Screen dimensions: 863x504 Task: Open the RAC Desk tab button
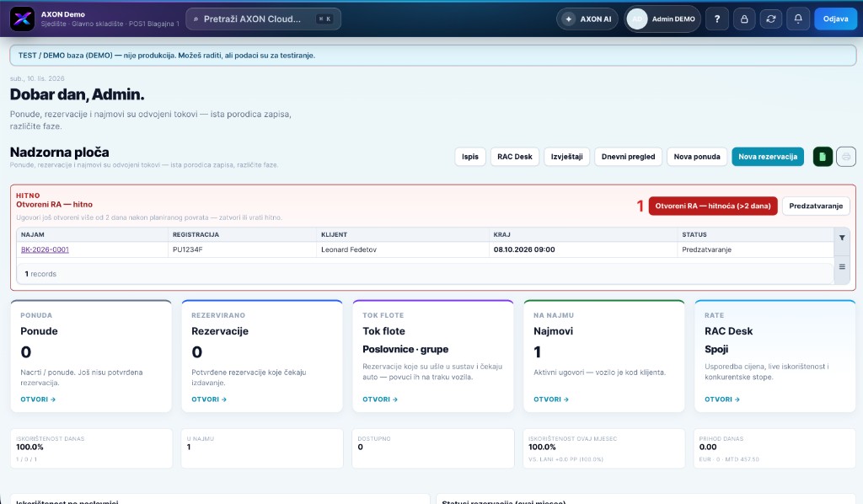515,157
